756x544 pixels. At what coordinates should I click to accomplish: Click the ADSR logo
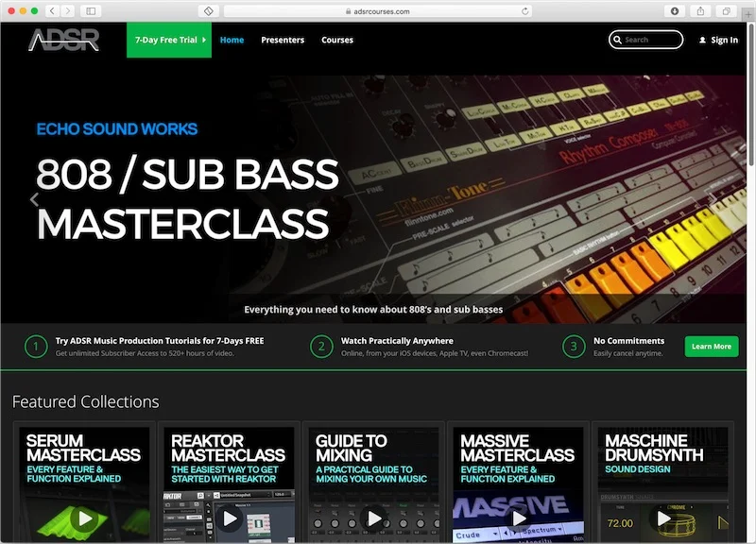(63, 40)
